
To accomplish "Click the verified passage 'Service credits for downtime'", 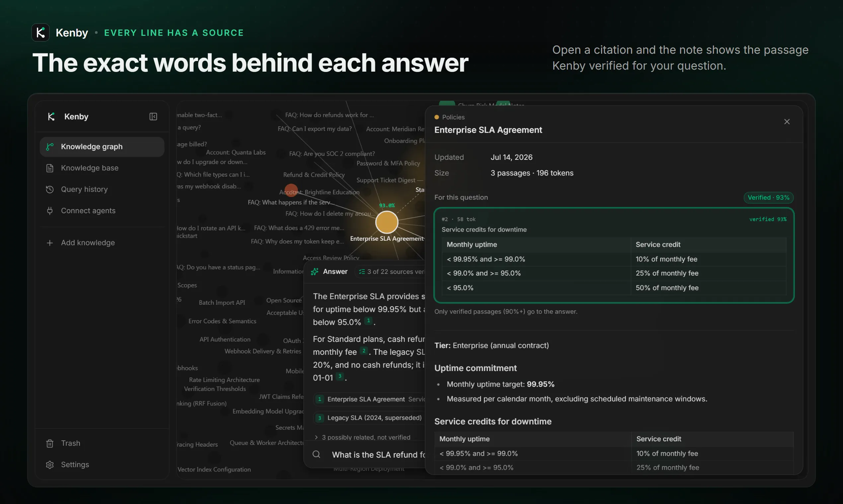I will point(614,255).
